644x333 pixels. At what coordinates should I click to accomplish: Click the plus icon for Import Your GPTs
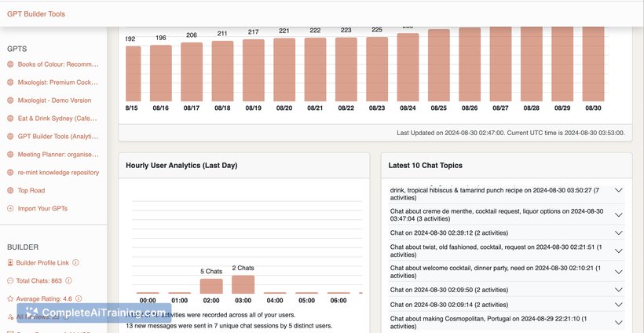point(10,209)
